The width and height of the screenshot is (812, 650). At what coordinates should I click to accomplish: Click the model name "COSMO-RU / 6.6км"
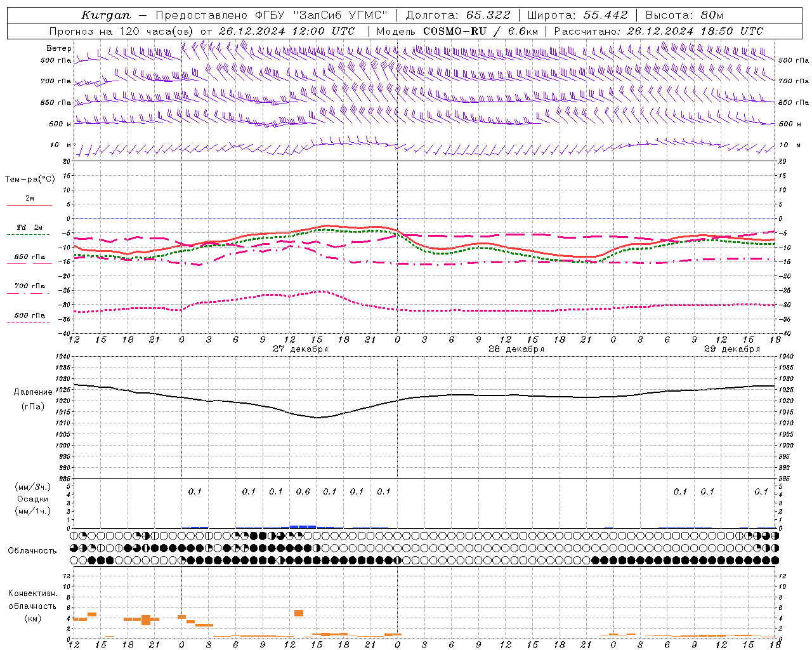[x=480, y=31]
